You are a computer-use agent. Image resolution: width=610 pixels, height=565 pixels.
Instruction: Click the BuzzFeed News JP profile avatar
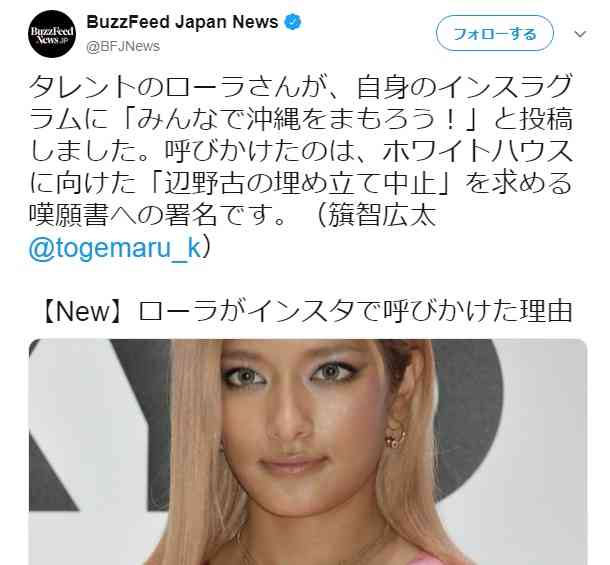pyautogui.click(x=52, y=34)
